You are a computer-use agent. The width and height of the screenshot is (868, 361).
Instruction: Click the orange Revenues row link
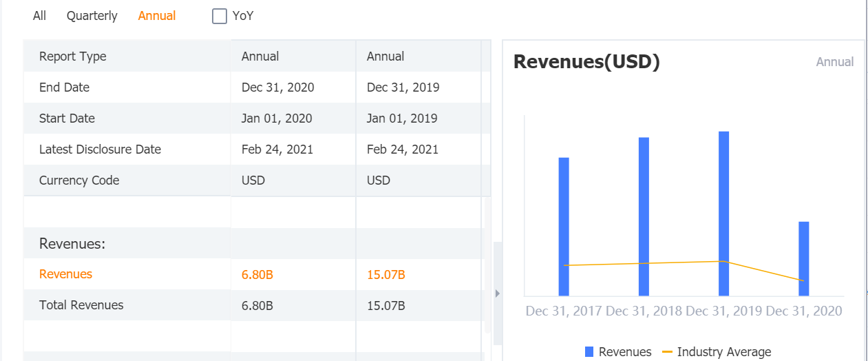pos(65,274)
